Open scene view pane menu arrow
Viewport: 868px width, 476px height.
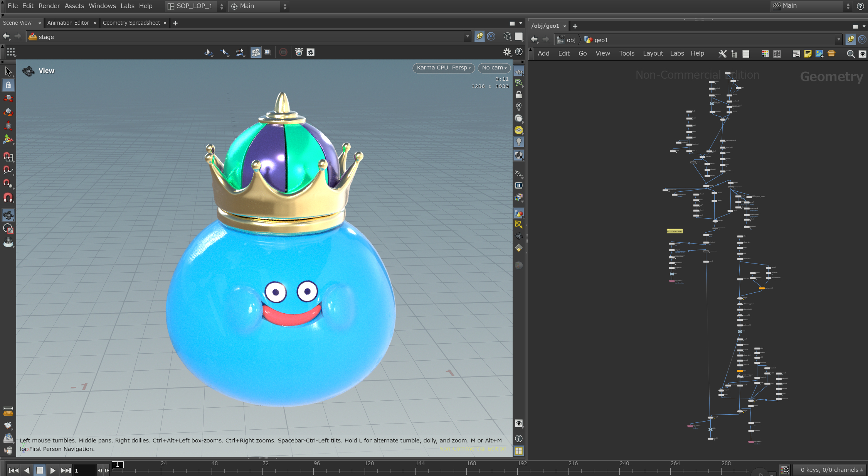521,23
